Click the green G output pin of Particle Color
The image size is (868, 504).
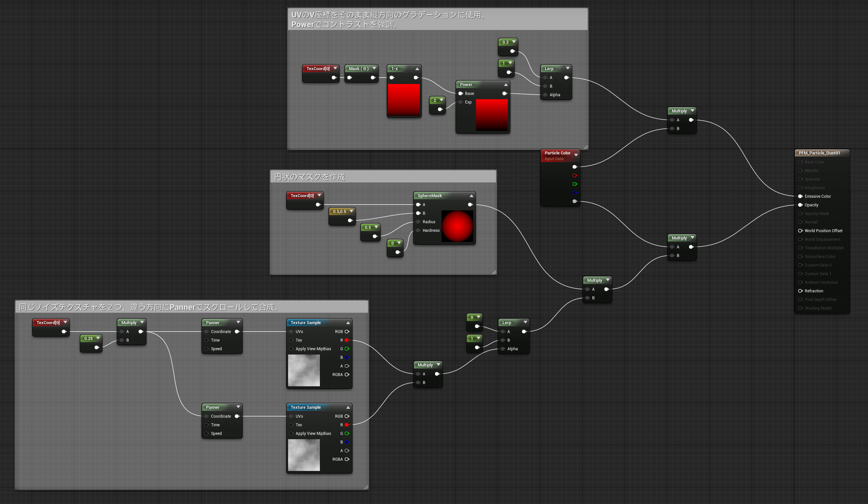pos(574,184)
